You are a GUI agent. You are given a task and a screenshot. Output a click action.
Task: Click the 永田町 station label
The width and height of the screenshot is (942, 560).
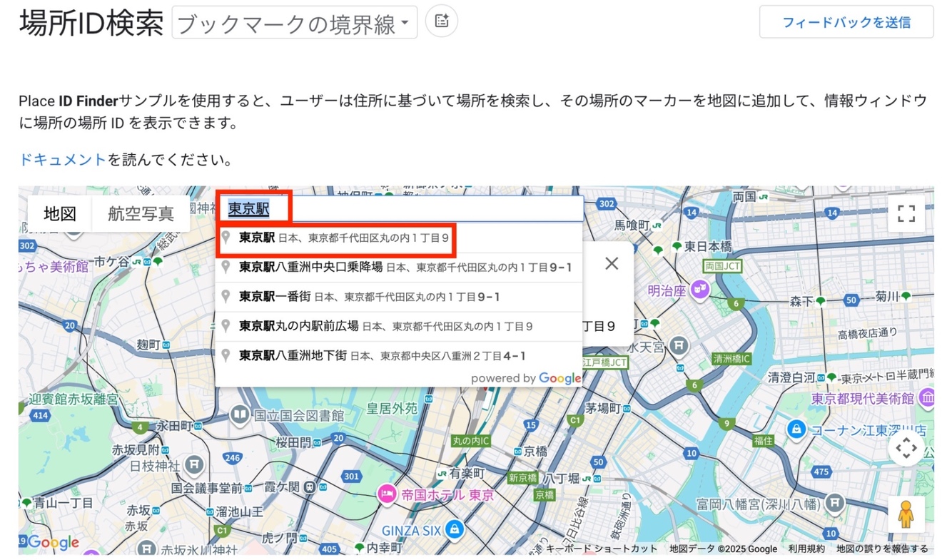[x=175, y=426]
